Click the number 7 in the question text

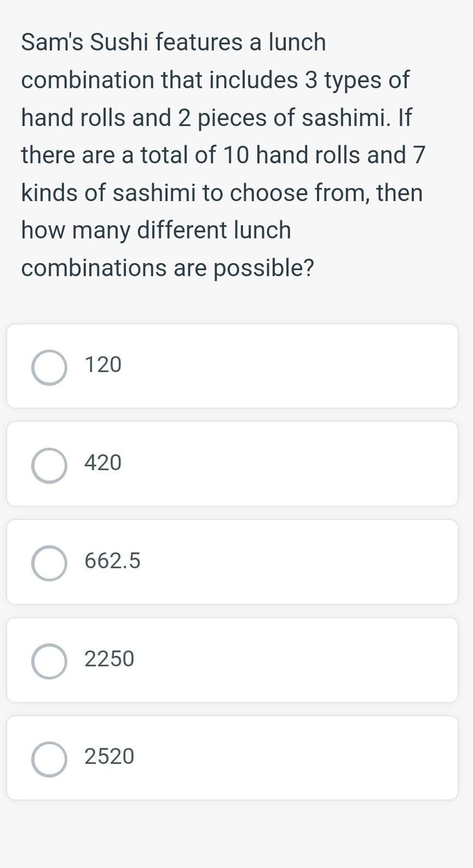[419, 155]
